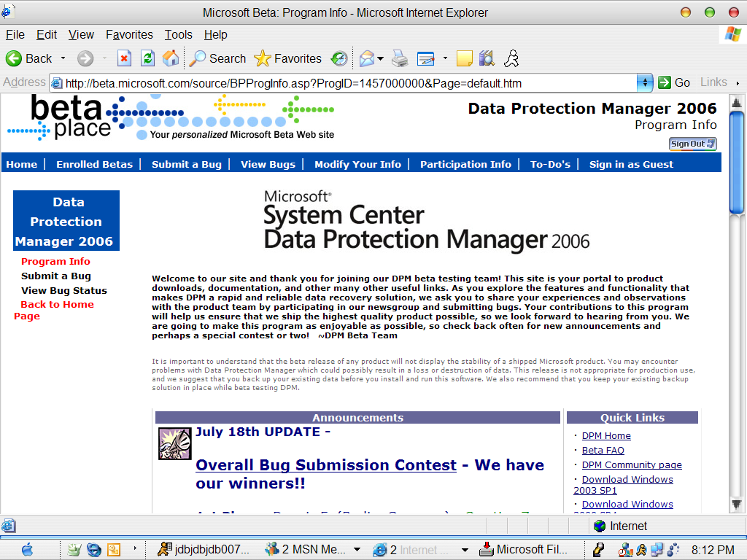Click the vertical scrollbar thumb

pos(737,163)
